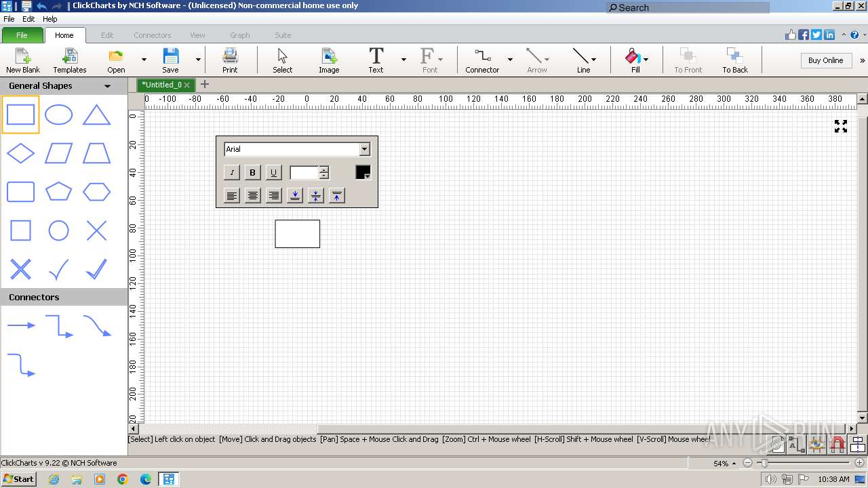Viewport: 868px width, 488px height.
Task: Send object To Back
Action: tap(735, 60)
